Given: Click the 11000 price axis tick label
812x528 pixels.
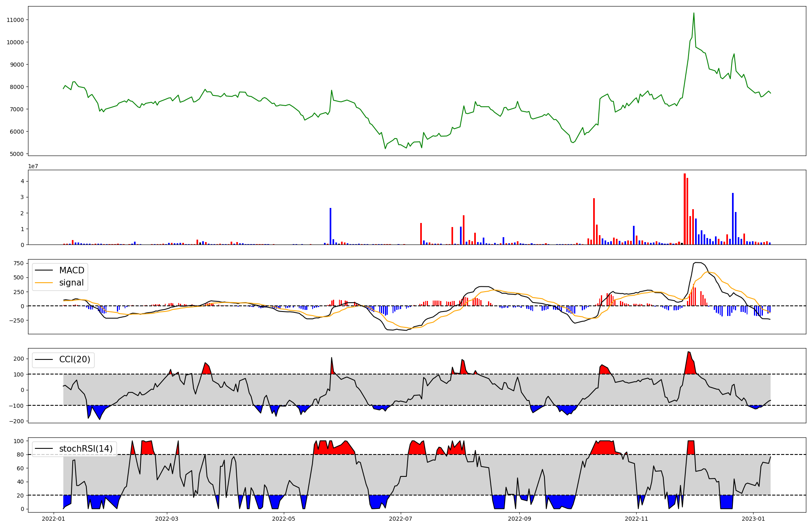Looking at the screenshot, I should tap(15, 20).
